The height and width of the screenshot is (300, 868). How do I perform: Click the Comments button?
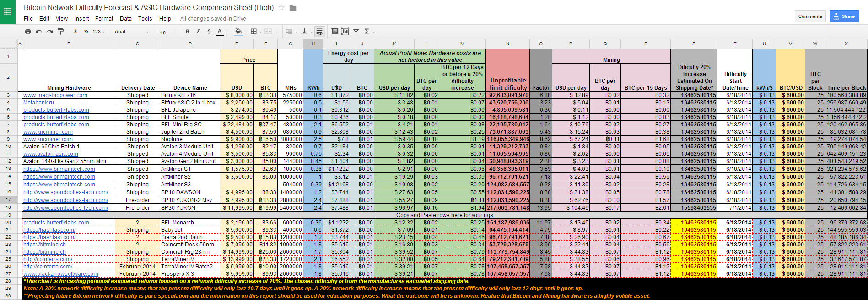pyautogui.click(x=810, y=16)
